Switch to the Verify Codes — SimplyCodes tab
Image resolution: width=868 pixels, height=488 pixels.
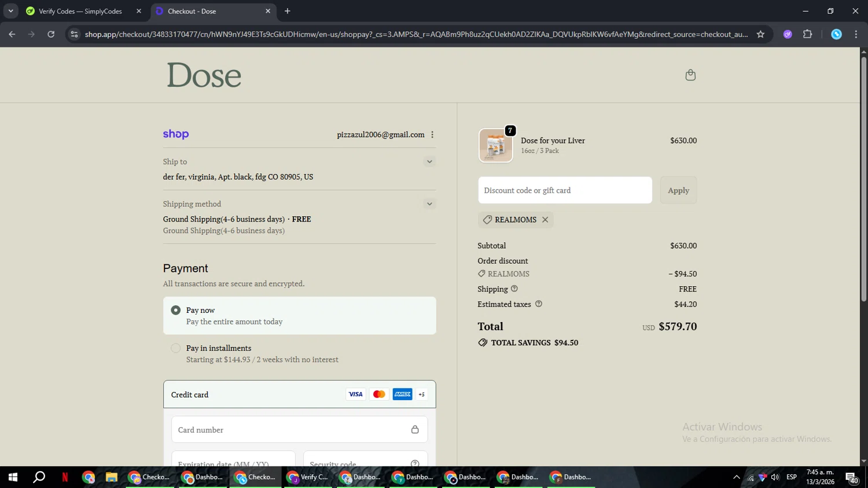coord(80,11)
